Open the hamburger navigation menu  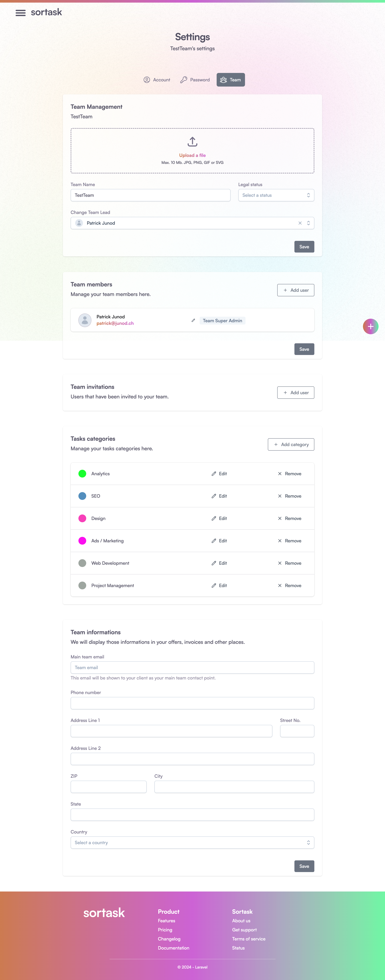click(x=21, y=13)
